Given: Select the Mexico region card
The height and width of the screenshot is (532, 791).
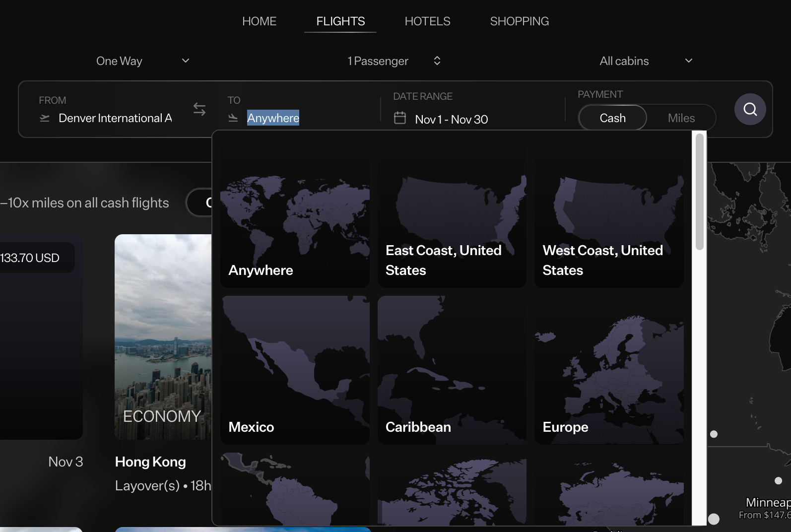Looking at the screenshot, I should 295,370.
